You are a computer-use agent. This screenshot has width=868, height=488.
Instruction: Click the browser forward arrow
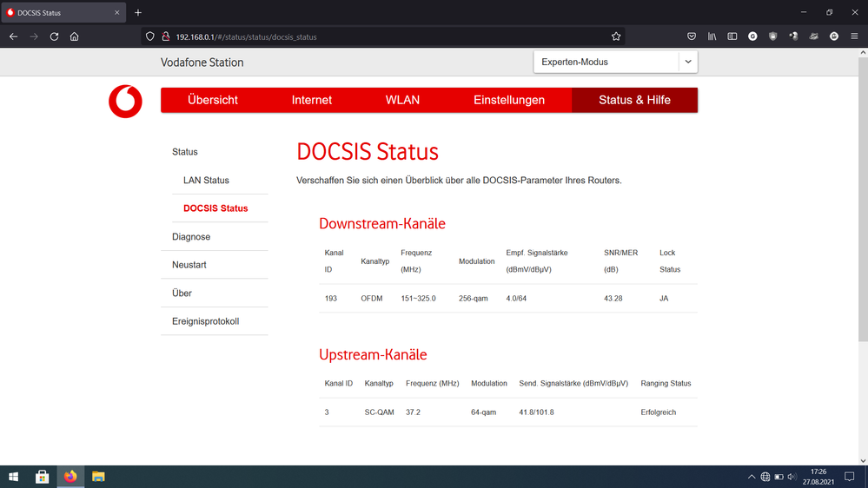(x=34, y=36)
